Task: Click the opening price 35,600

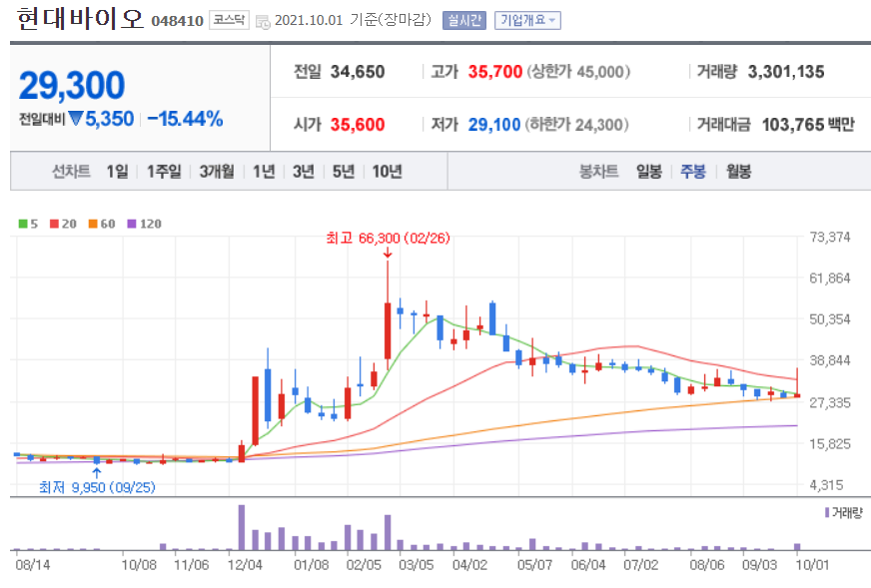Action: pos(358,125)
